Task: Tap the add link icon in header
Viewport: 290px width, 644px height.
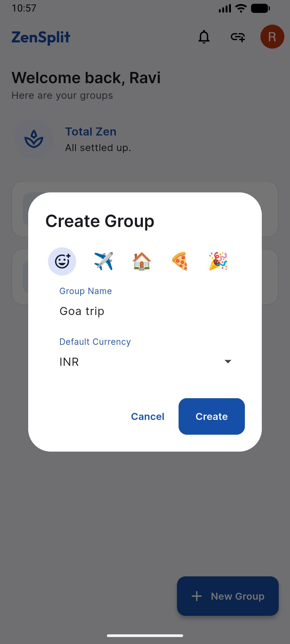Action: coord(238,37)
